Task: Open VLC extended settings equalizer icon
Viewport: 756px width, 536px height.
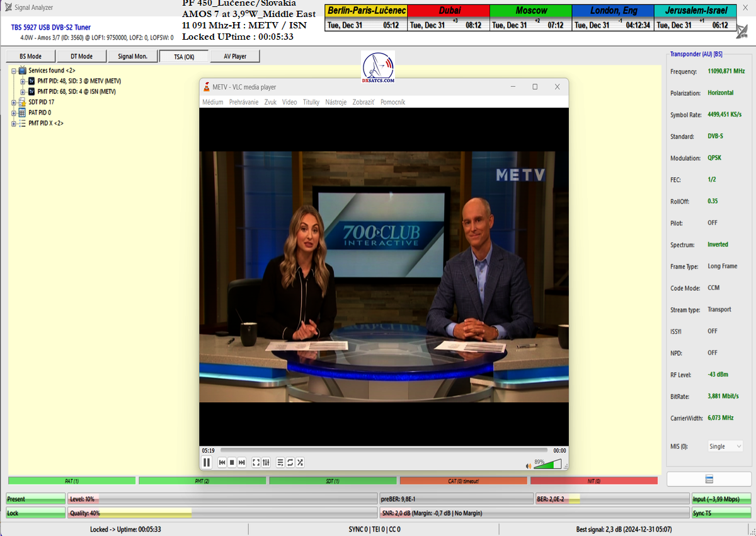Action: [x=266, y=462]
